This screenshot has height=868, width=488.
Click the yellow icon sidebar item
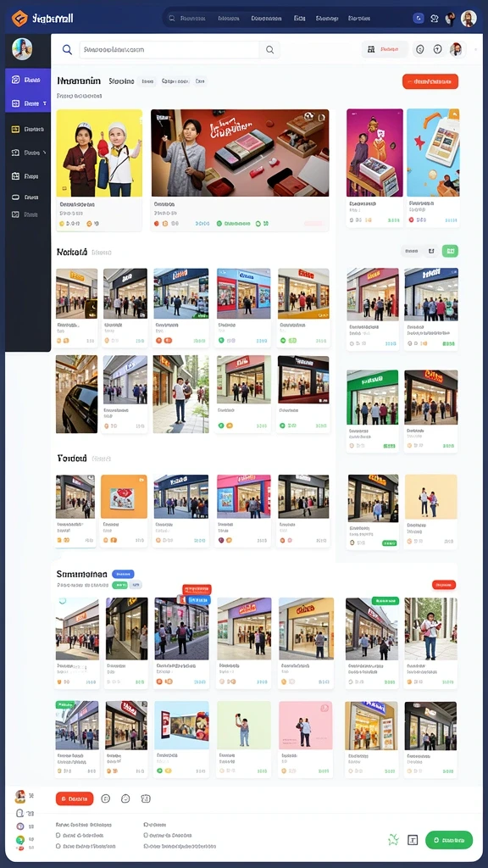click(x=28, y=129)
